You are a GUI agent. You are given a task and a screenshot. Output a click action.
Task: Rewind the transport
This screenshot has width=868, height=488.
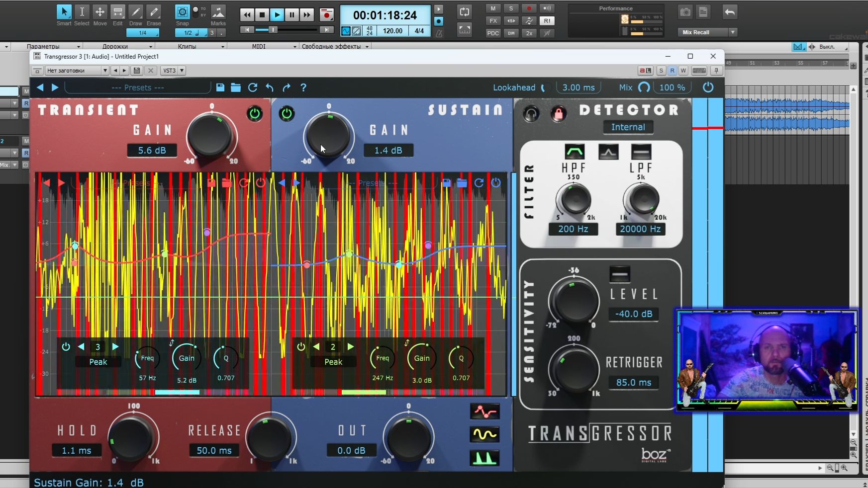247,15
